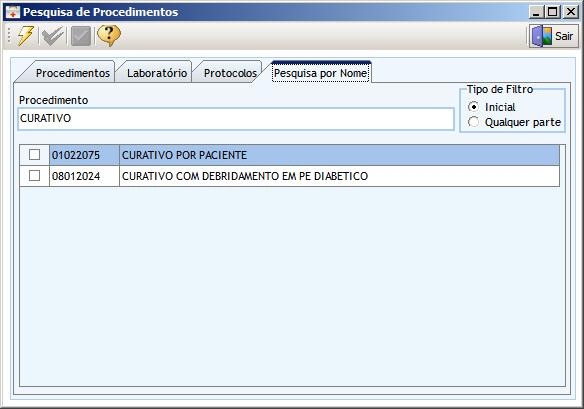Click the Procedimento search input field
This screenshot has height=409, width=584.
coord(236,119)
